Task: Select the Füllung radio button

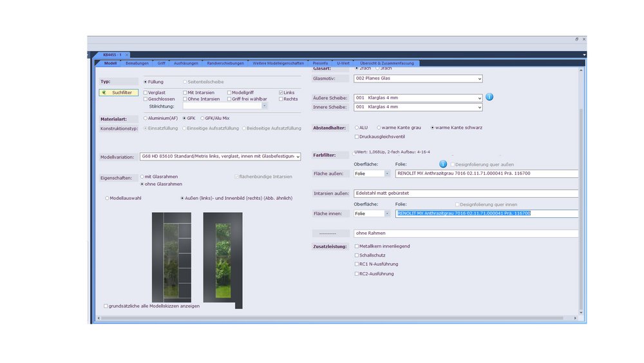Action: pyautogui.click(x=146, y=82)
